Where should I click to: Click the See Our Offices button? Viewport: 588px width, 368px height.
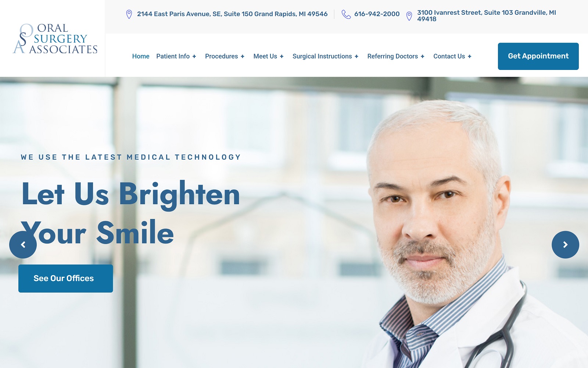point(65,279)
